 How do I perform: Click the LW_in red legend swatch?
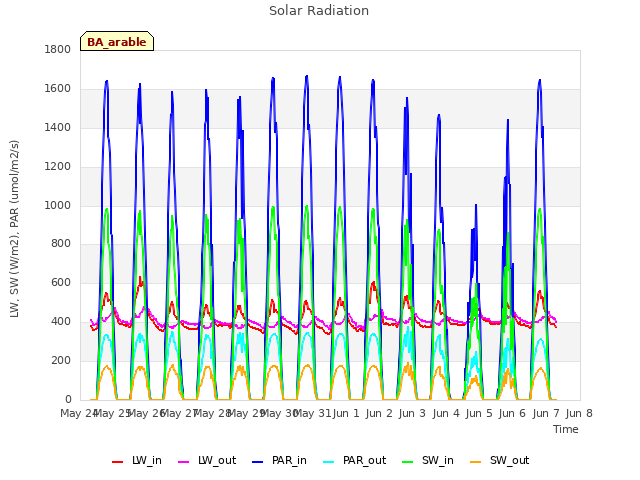(118, 462)
